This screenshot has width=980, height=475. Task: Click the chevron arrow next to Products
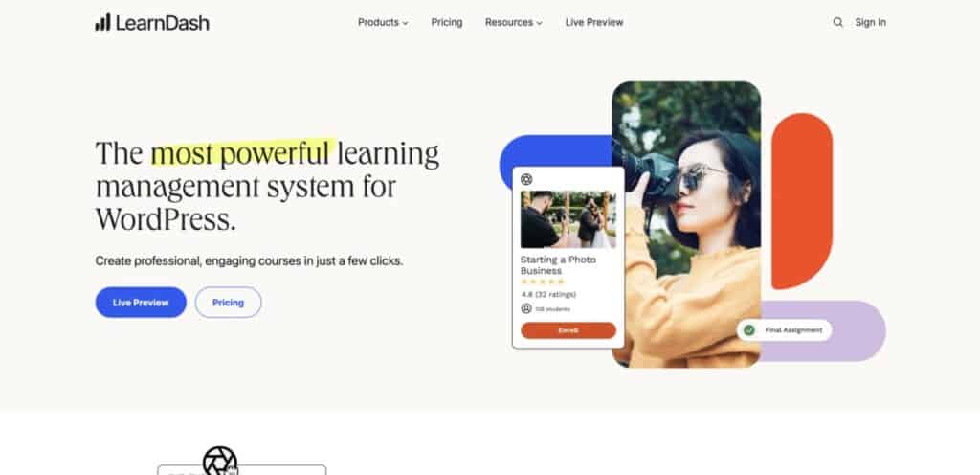click(x=405, y=23)
